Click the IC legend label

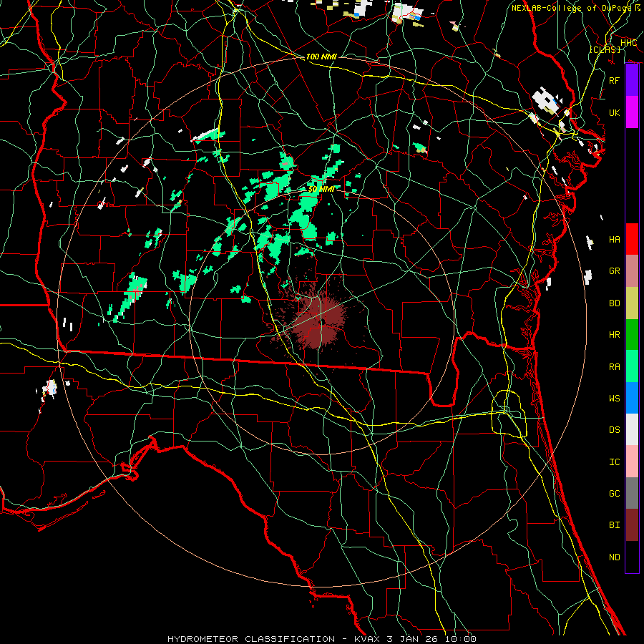[614, 462]
